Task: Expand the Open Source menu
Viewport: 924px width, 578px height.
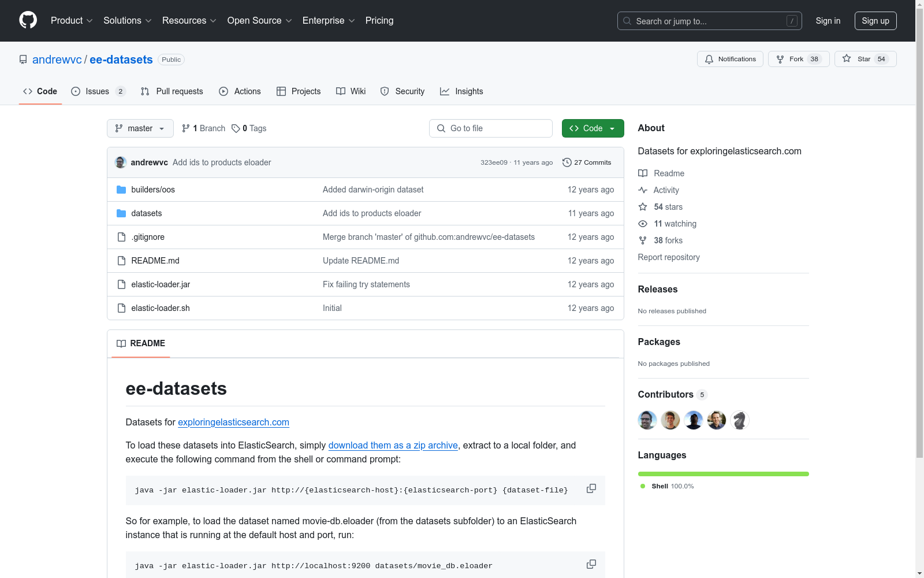Action: click(260, 21)
